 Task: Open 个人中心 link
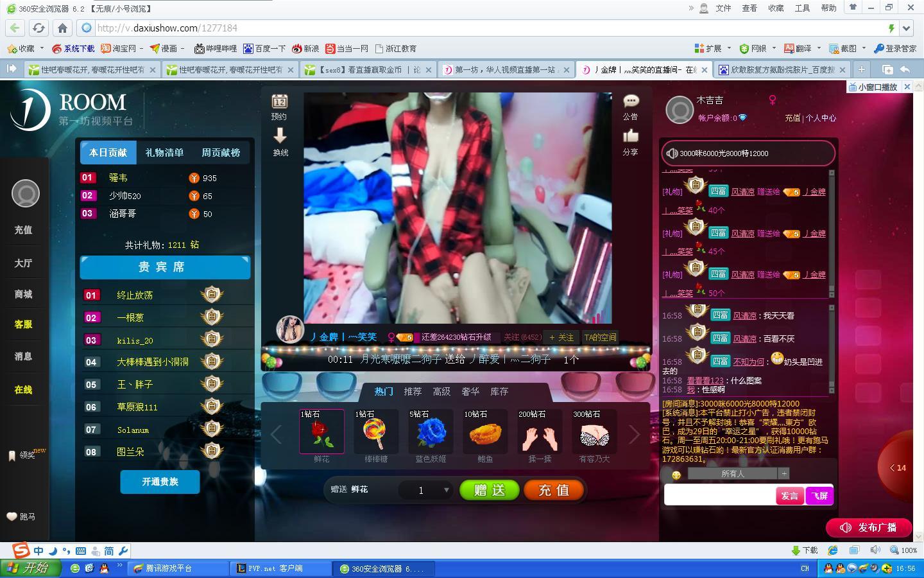(821, 118)
